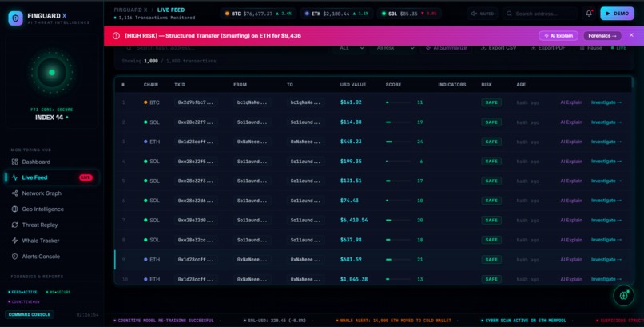Screen dimensions: 644x327
Task: Click the INDEX 14 readout
Action: pyautogui.click(x=51, y=118)
